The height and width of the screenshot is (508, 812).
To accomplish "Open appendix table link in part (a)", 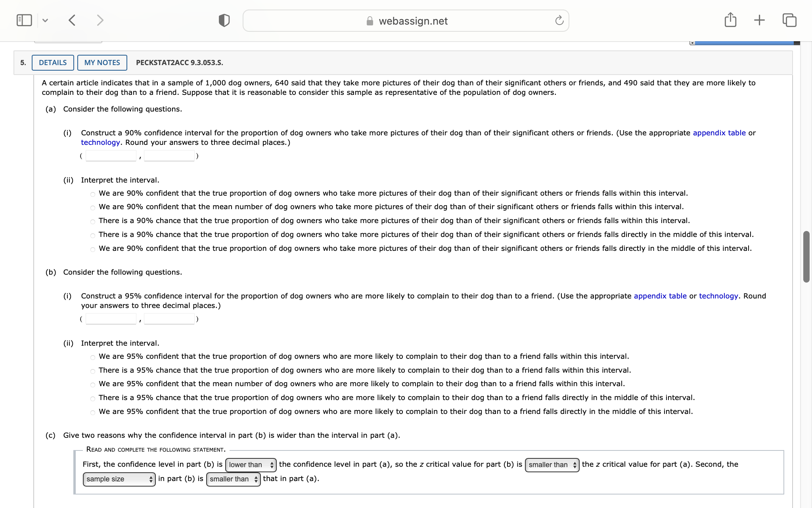I will (719, 133).
